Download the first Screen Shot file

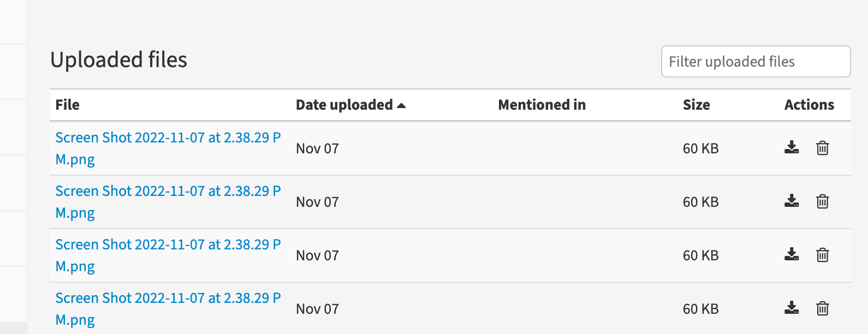tap(792, 148)
